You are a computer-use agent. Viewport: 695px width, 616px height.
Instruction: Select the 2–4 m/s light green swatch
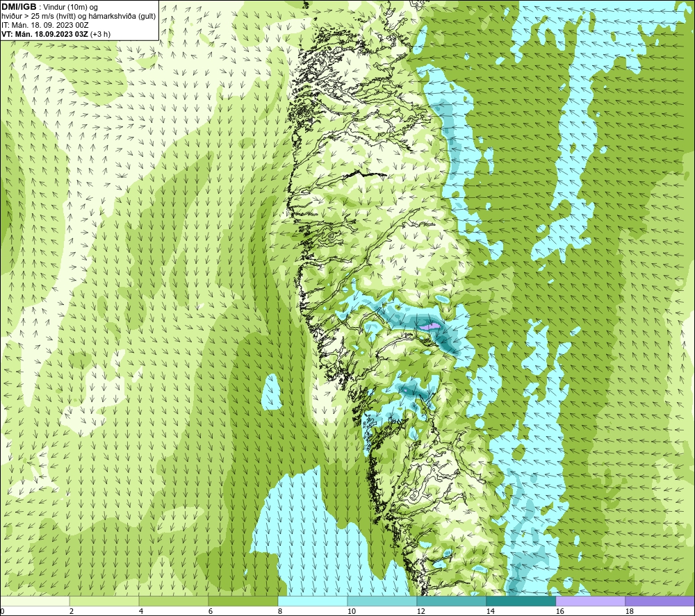point(104,601)
